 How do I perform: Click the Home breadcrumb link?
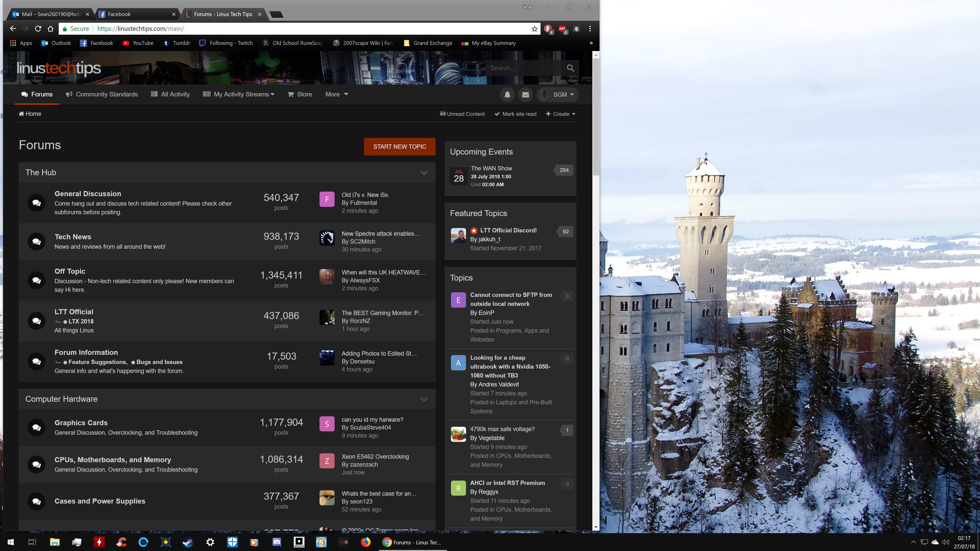[30, 114]
